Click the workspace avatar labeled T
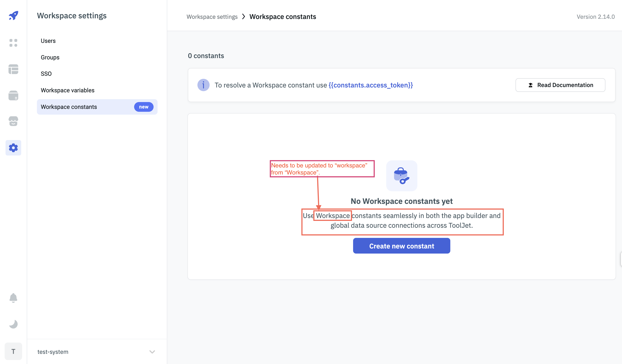622x364 pixels. (x=13, y=351)
